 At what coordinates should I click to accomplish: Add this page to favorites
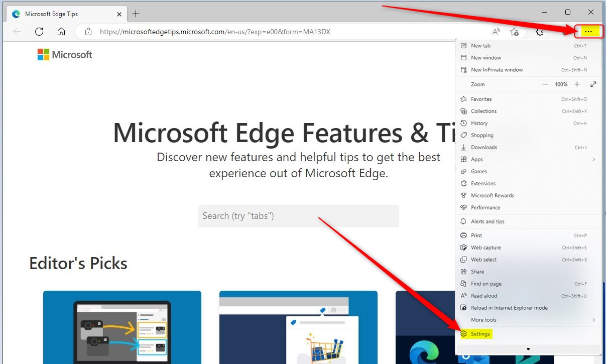click(x=514, y=31)
